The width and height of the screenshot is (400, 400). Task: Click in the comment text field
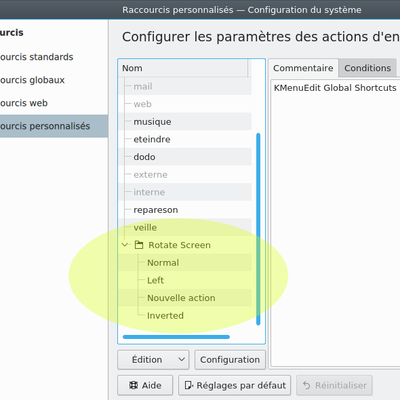(x=335, y=223)
